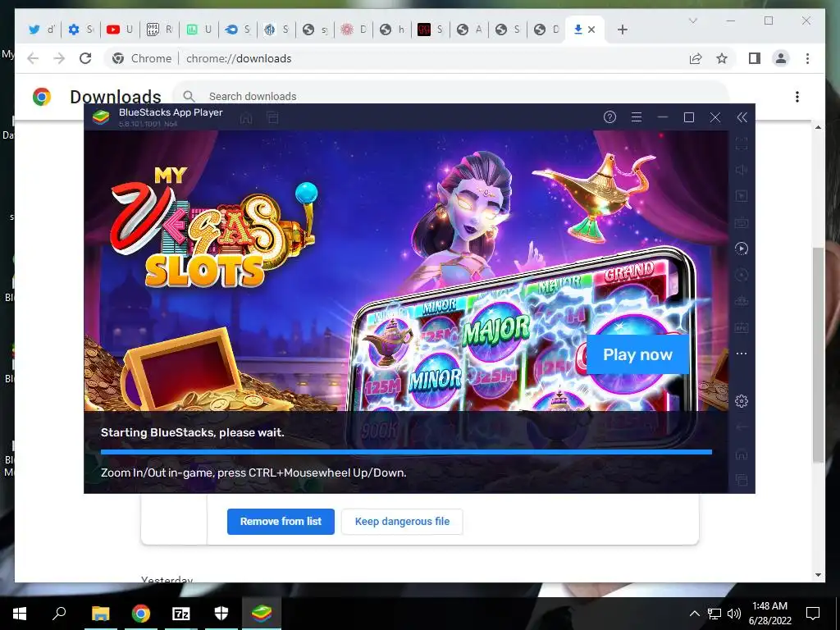Click the system tray volume icon

[734, 614]
